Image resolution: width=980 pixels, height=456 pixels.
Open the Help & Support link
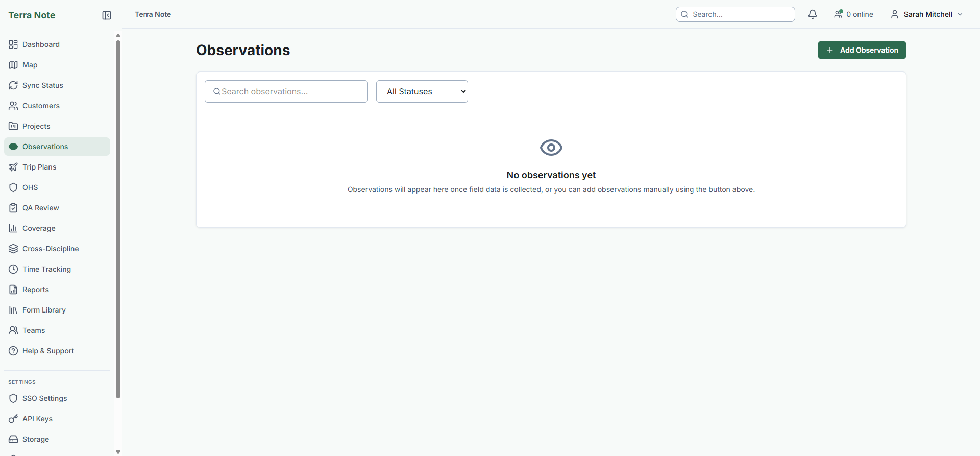click(x=48, y=351)
